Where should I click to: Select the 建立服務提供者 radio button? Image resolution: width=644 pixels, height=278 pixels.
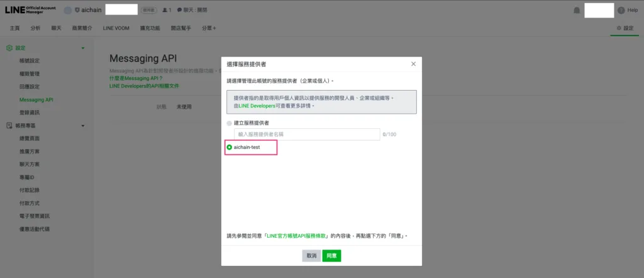230,123
